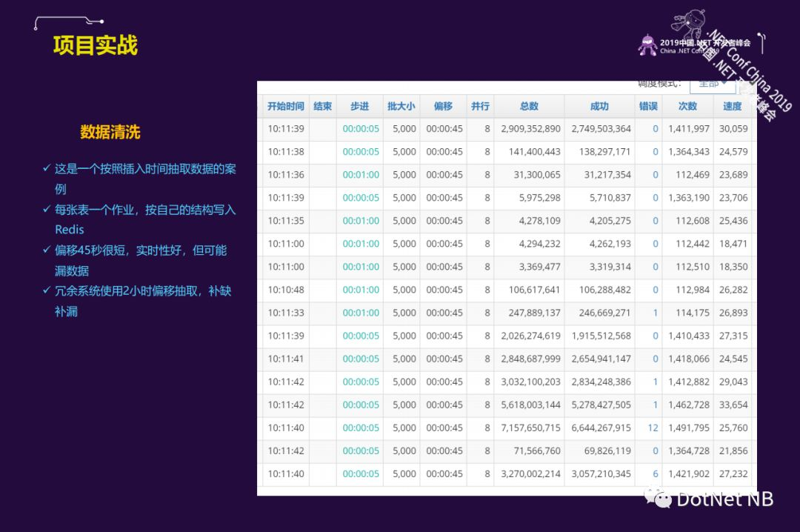This screenshot has height=532, width=800.
Task: Select the start time 10:11:35
Action: coord(286,221)
